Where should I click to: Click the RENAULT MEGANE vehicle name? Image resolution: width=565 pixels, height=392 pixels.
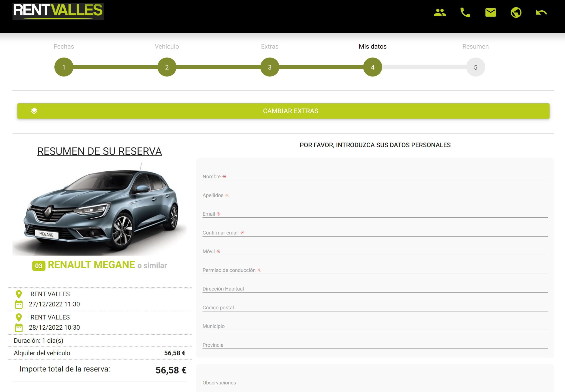tap(91, 265)
